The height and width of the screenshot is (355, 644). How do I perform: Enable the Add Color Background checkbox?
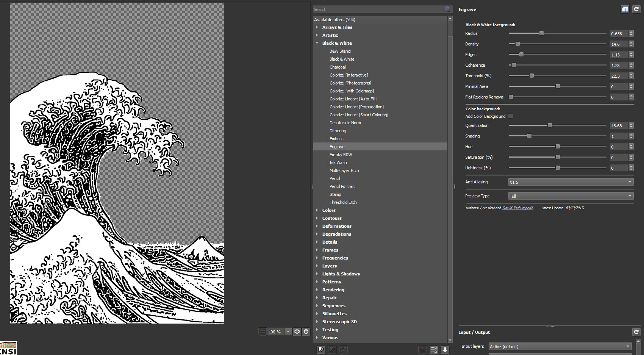click(511, 116)
